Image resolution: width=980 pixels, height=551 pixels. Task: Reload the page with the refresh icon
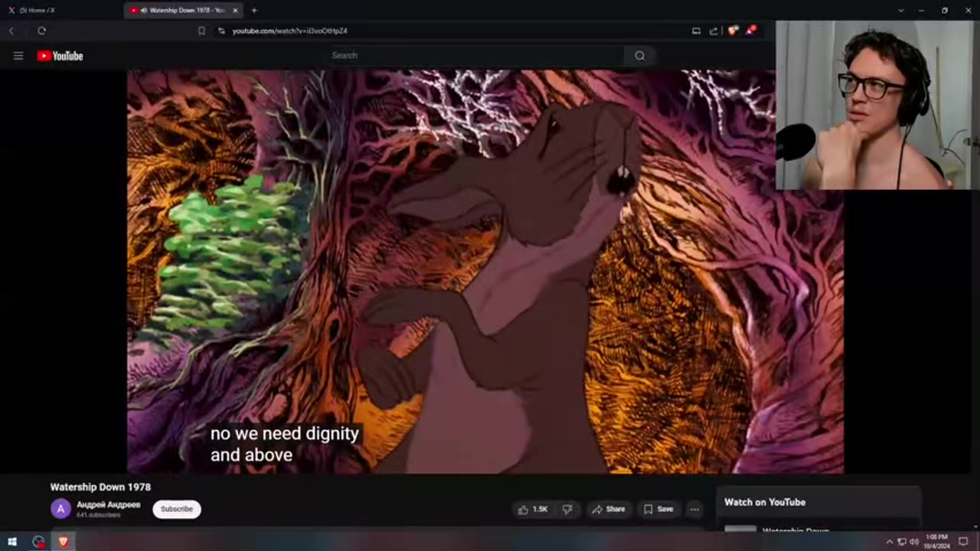[x=41, y=31]
